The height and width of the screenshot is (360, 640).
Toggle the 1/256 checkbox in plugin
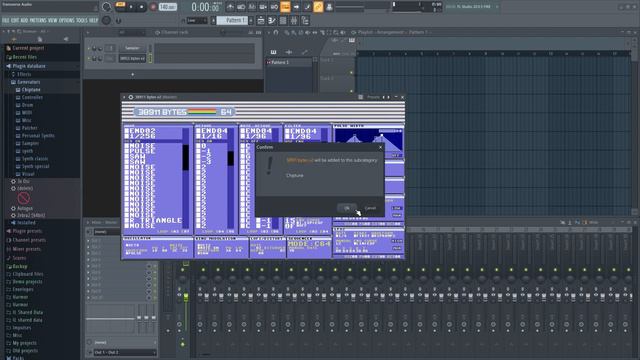point(127,136)
